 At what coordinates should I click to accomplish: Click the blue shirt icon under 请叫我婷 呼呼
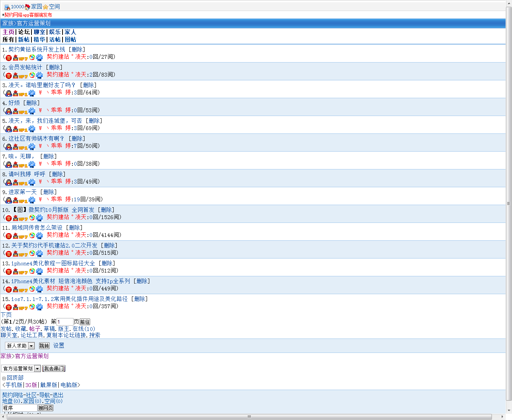click(32, 182)
